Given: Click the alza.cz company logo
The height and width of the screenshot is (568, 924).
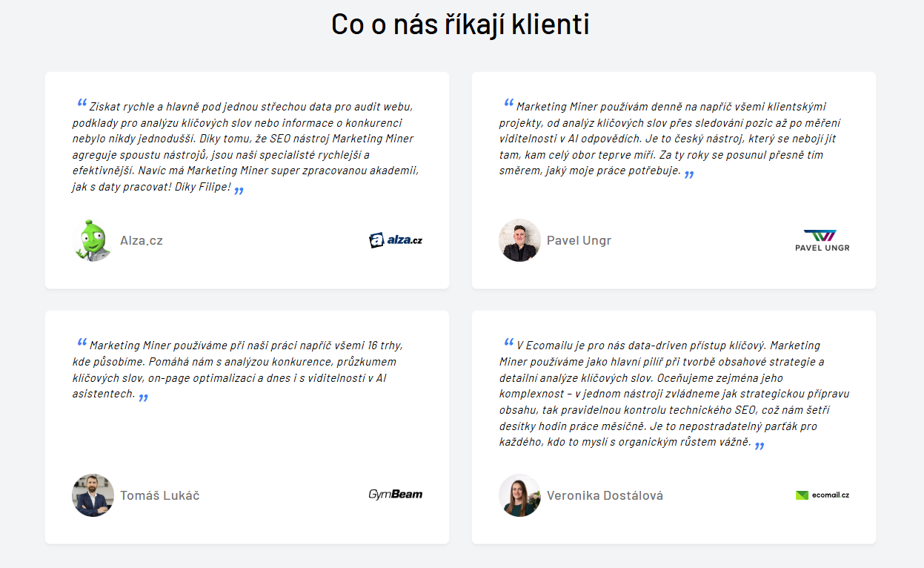Looking at the screenshot, I should tap(396, 240).
